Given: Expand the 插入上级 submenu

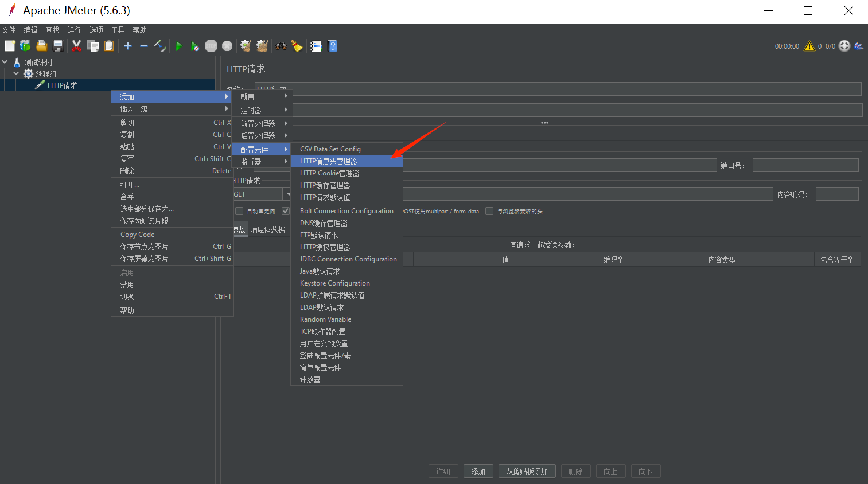Looking at the screenshot, I should click(171, 109).
